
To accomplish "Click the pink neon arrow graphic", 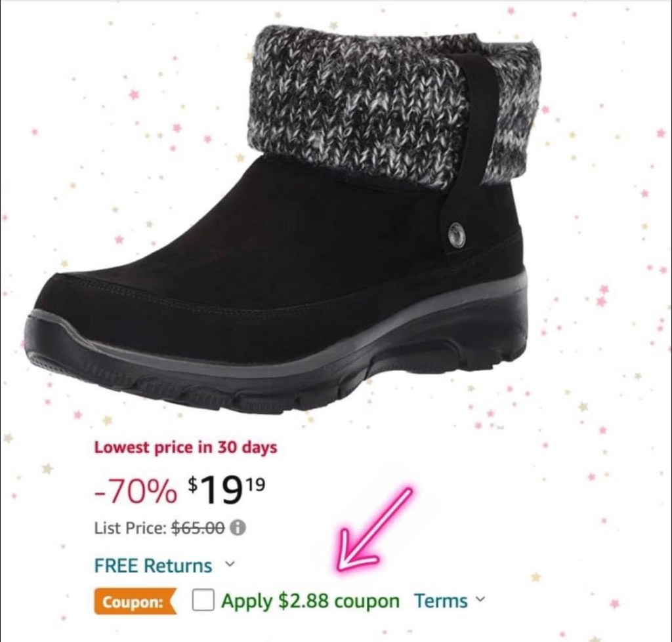I will coord(373,531).
